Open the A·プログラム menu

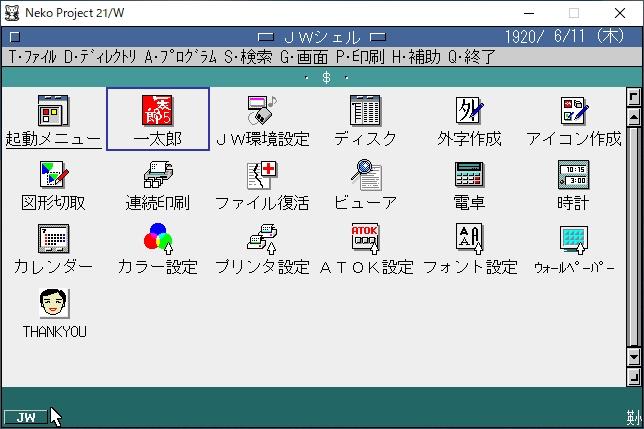(x=180, y=57)
